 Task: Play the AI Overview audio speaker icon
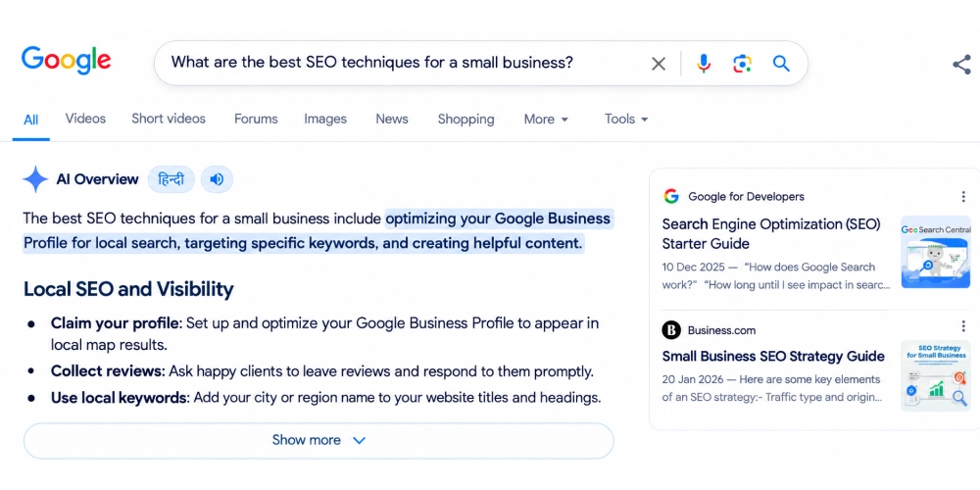coord(217,179)
